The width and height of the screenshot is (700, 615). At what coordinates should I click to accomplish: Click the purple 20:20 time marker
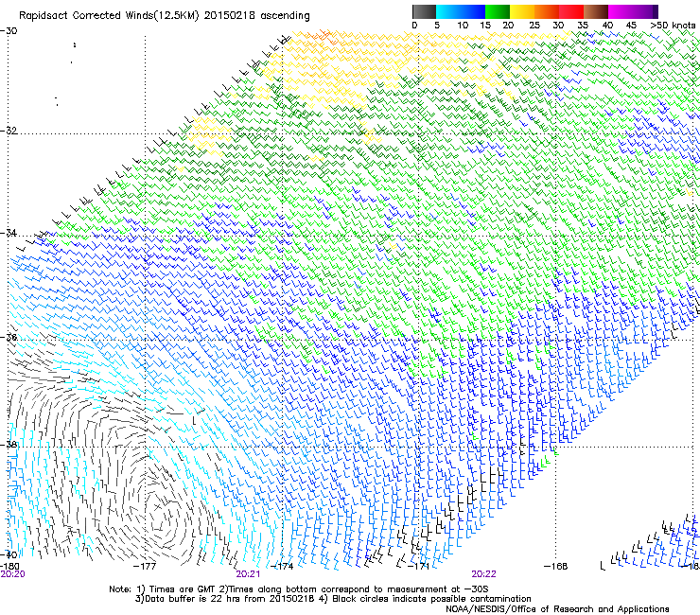coord(12,574)
